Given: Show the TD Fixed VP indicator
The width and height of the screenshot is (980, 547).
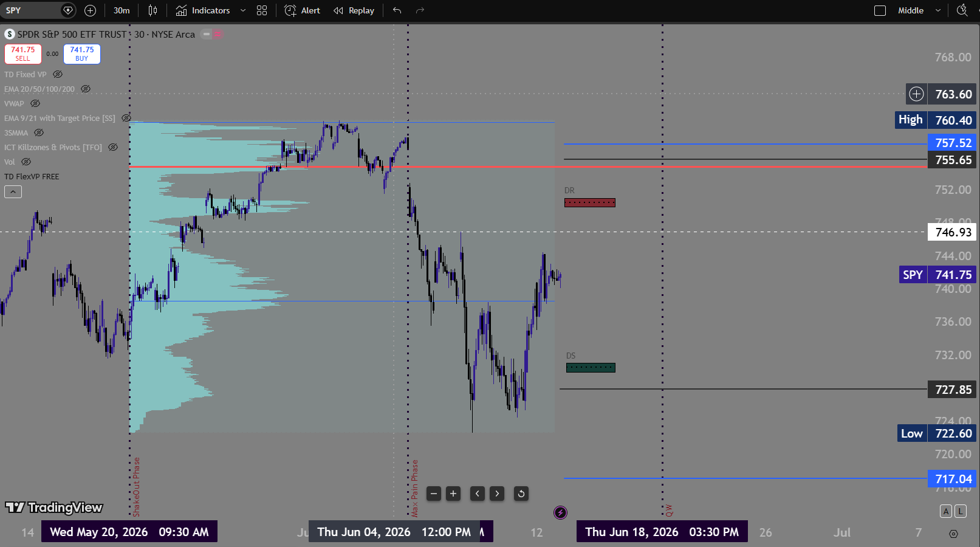Looking at the screenshot, I should point(58,74).
